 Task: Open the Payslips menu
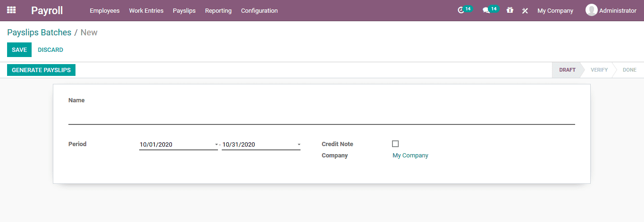[x=184, y=10]
